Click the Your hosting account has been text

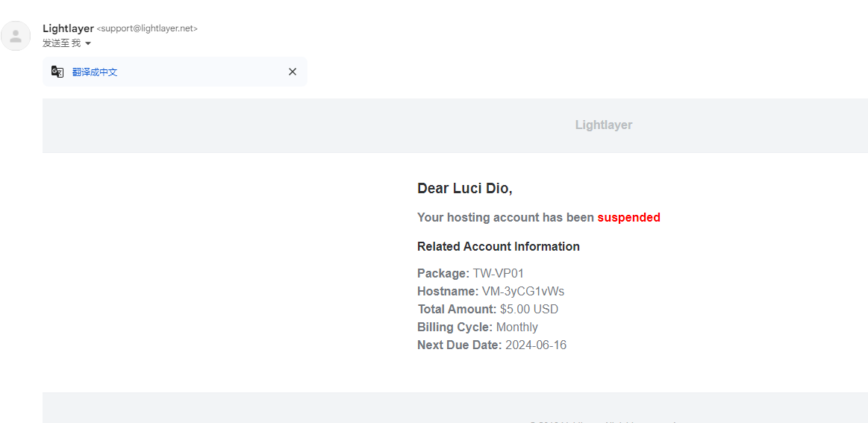(506, 218)
